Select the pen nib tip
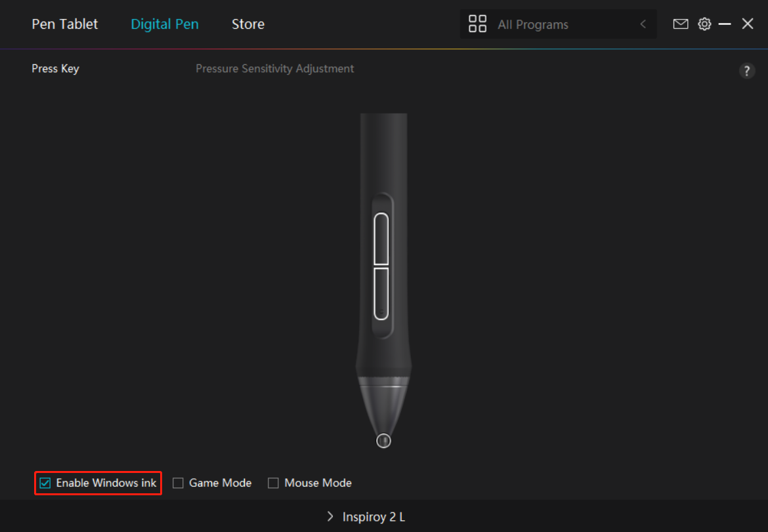768x532 pixels. [x=384, y=441]
